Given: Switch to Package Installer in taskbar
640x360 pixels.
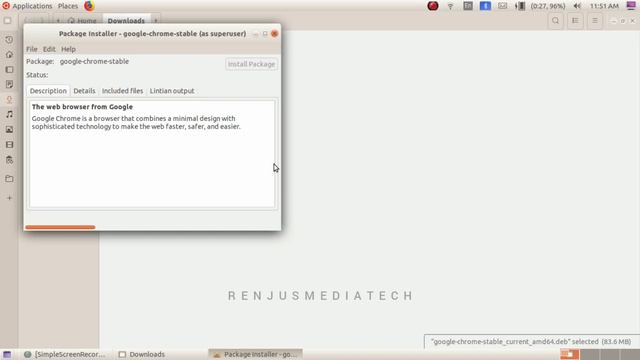Looking at the screenshot, I should [x=256, y=354].
